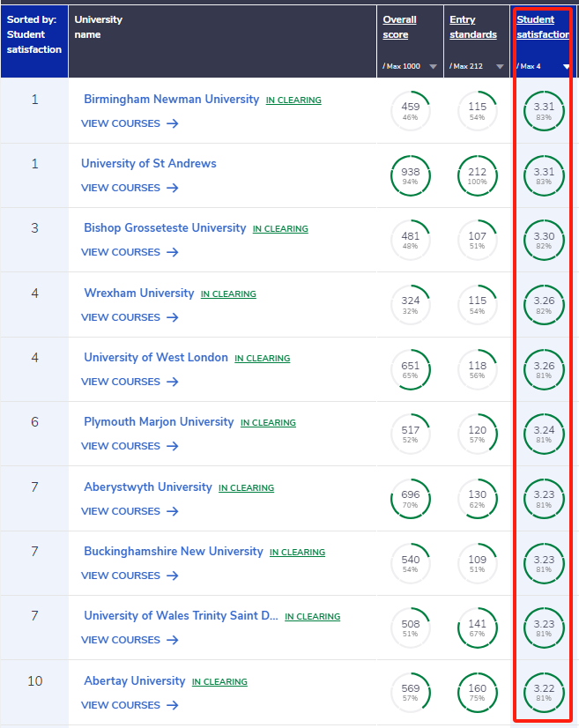The image size is (579, 728).
Task: Click View Courses for Bishop Grosseteste University
Action: [x=130, y=252]
